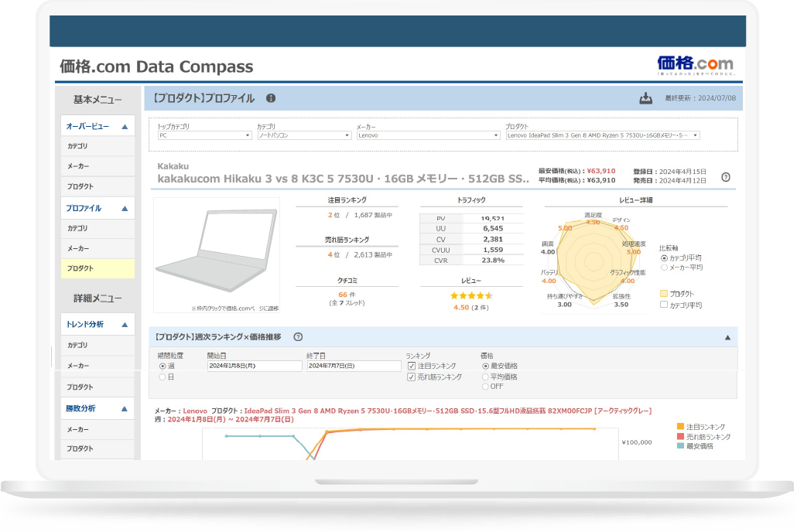797x532 pixels.
Task: Click the 2位 注目ランキング value
Action: (x=334, y=216)
